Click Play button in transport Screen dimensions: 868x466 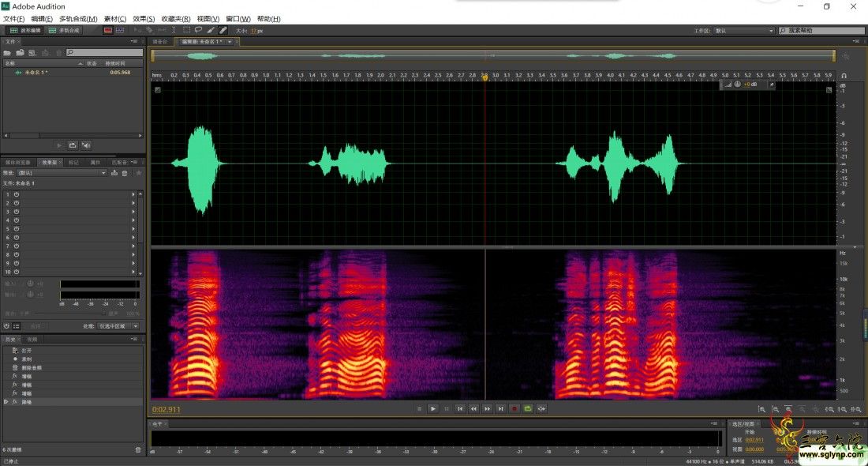(433, 409)
